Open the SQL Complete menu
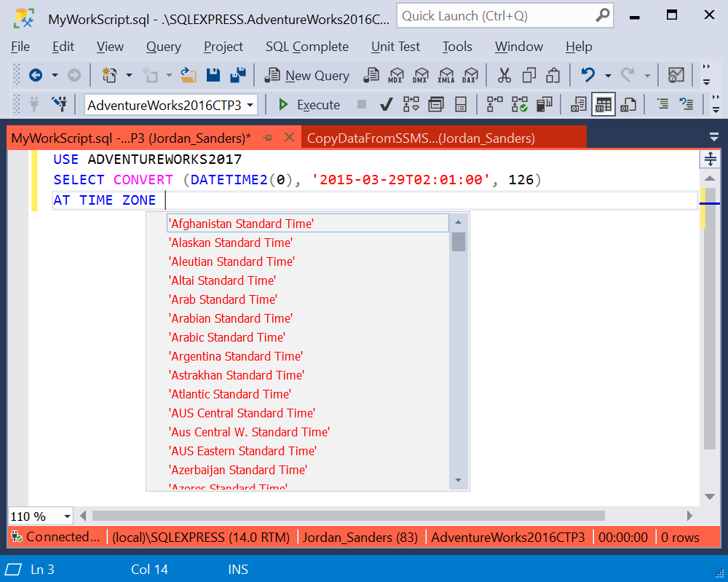 pos(307,47)
